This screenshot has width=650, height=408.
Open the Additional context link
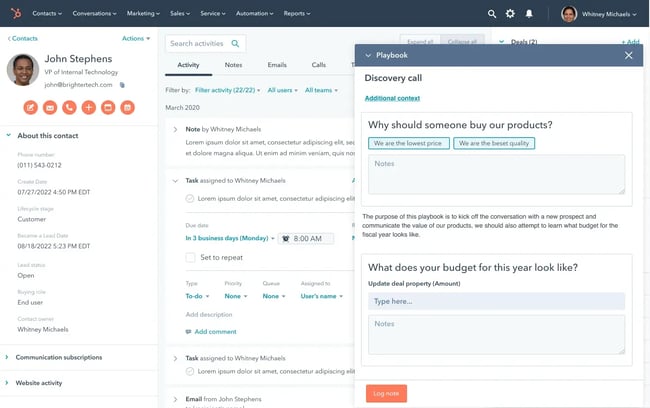tap(392, 98)
